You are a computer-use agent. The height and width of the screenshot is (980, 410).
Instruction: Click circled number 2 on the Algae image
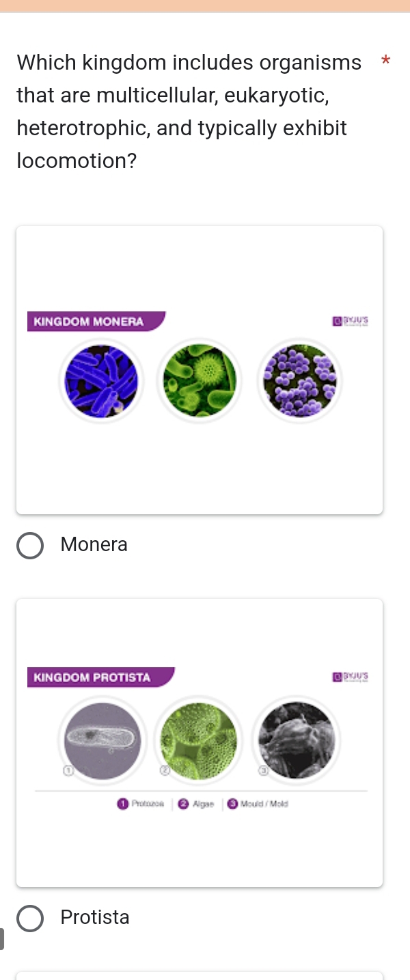pyautogui.click(x=166, y=770)
